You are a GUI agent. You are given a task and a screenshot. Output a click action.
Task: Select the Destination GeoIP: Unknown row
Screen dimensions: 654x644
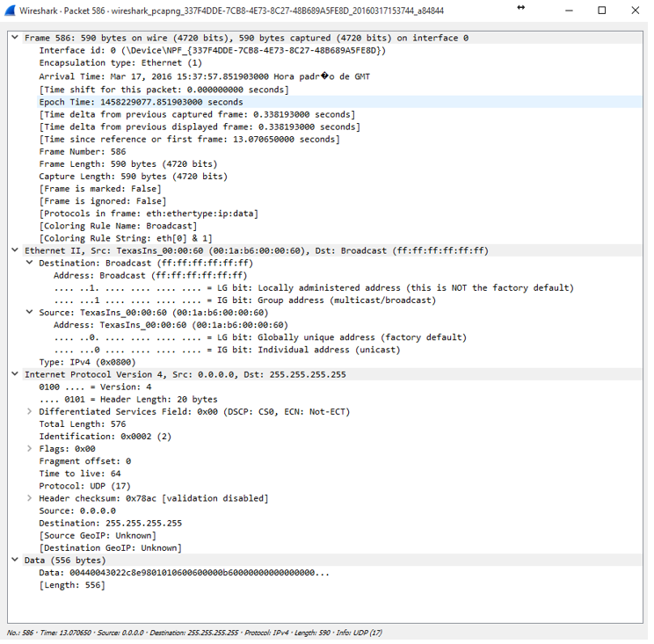click(111, 547)
